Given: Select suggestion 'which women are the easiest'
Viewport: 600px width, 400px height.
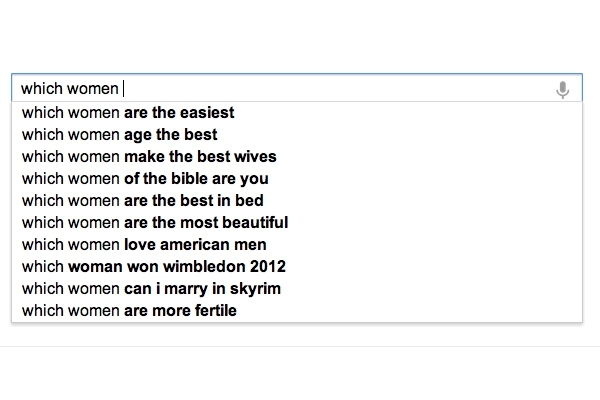Looking at the screenshot, I should (297, 113).
